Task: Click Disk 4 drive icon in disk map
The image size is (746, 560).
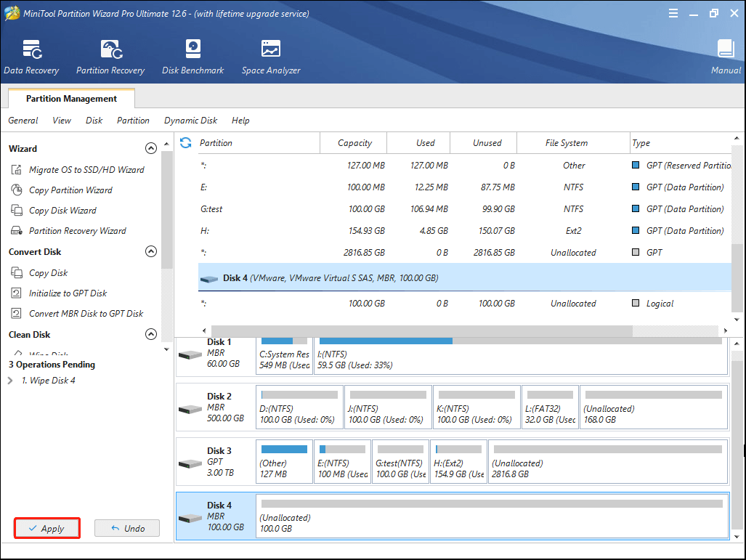Action: click(190, 518)
